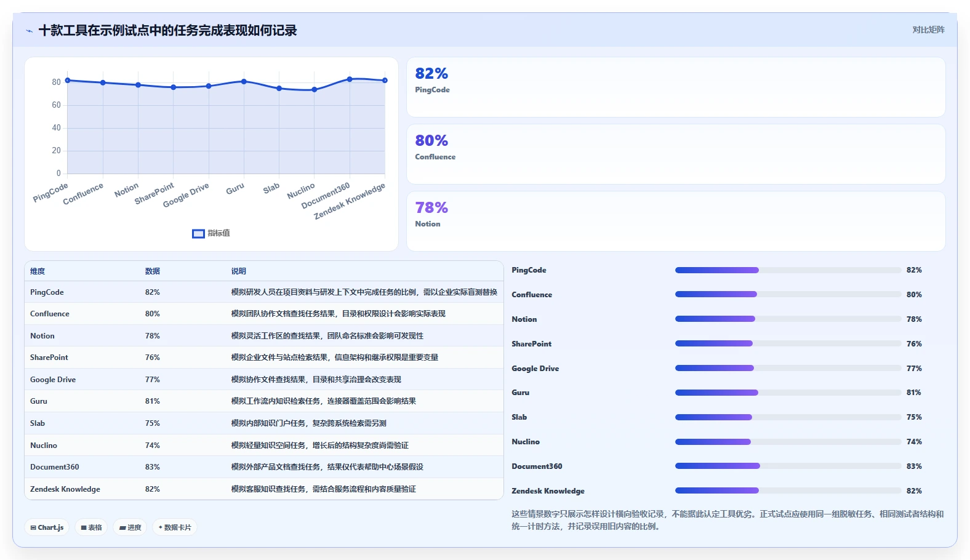Click the 76% figure beside the SharePoint bar
The width and height of the screenshot is (970, 560).
pyautogui.click(x=914, y=344)
